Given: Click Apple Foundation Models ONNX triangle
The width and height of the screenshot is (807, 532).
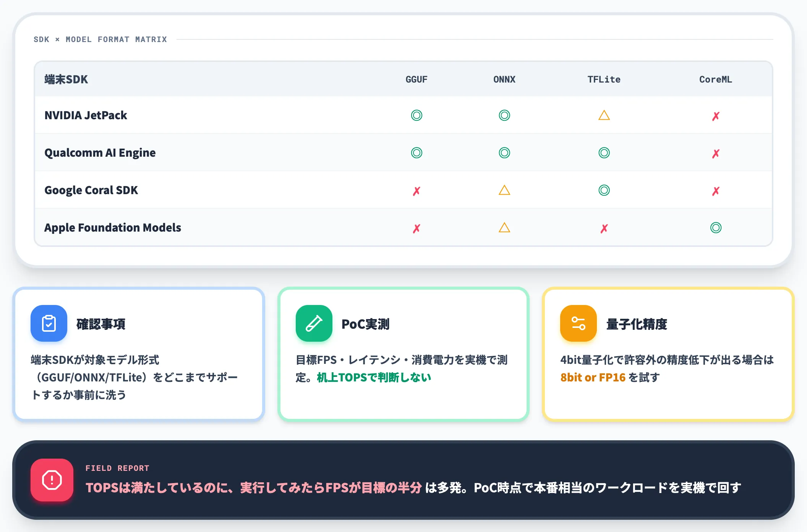Looking at the screenshot, I should pos(504,227).
